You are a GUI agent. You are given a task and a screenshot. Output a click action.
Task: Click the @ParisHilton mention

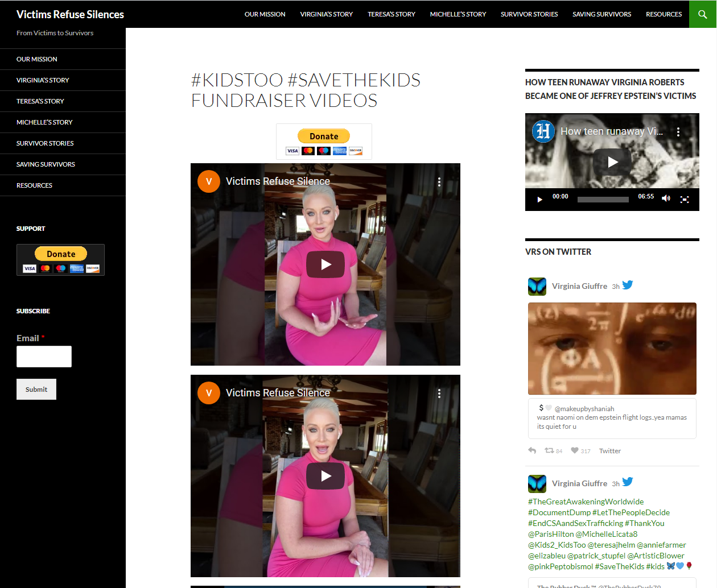[x=551, y=534]
